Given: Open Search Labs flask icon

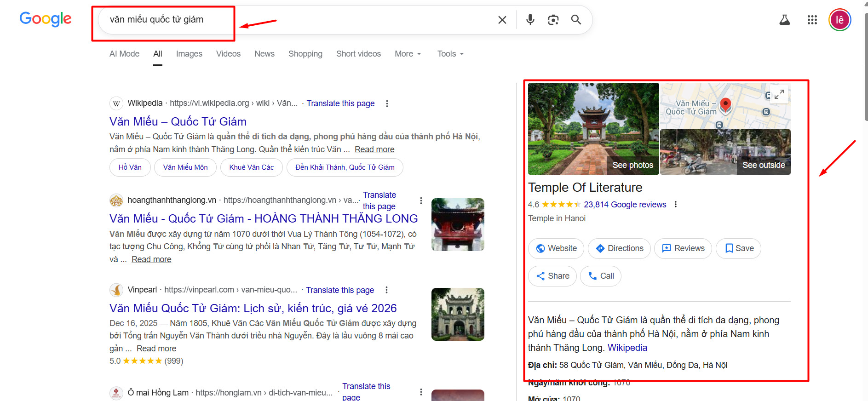Looking at the screenshot, I should click(785, 20).
